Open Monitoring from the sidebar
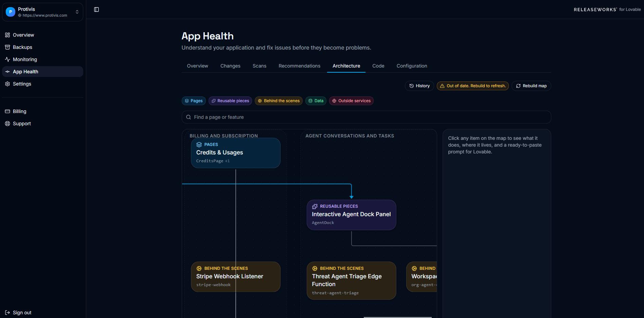 pyautogui.click(x=42, y=59)
